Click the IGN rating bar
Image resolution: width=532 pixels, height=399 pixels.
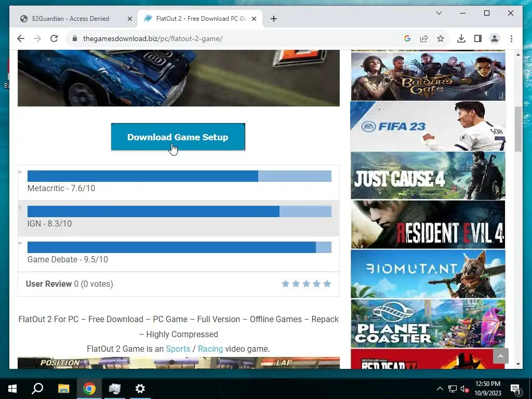[179, 211]
